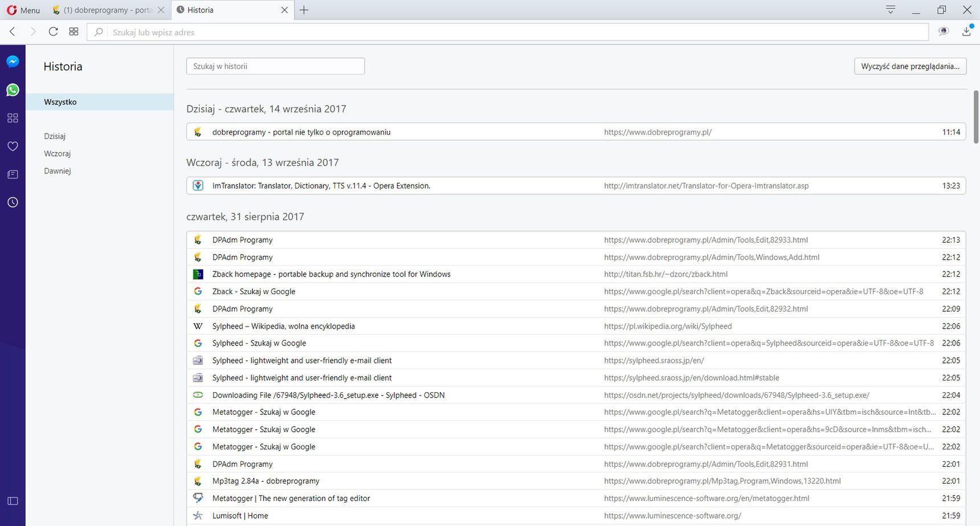Open Downloading File Sylpheed OSDN entry

tap(576, 395)
